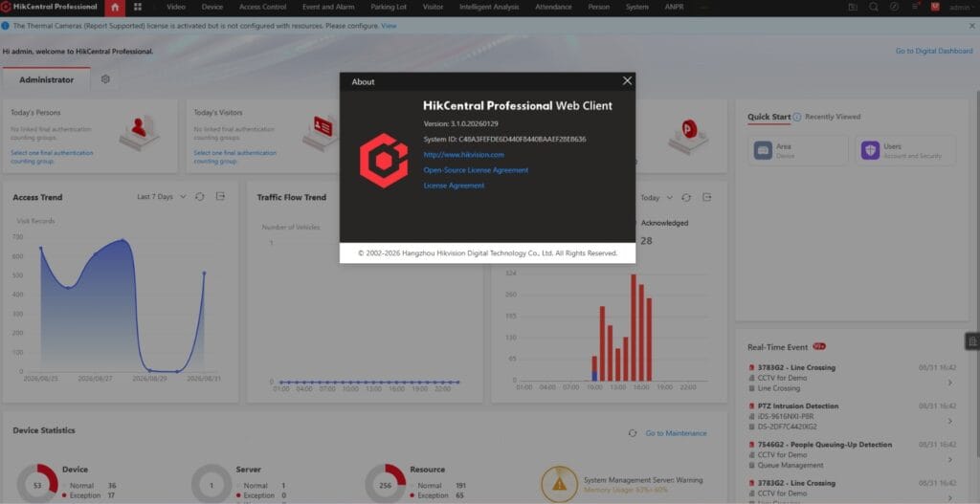
Task: Click Today's Persons select counting group link
Action: click(52, 157)
